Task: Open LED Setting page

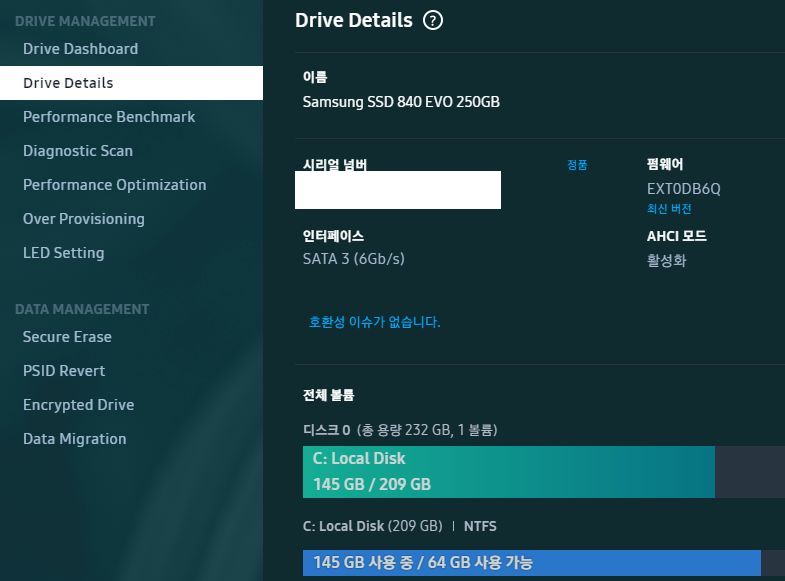Action: click(x=64, y=253)
